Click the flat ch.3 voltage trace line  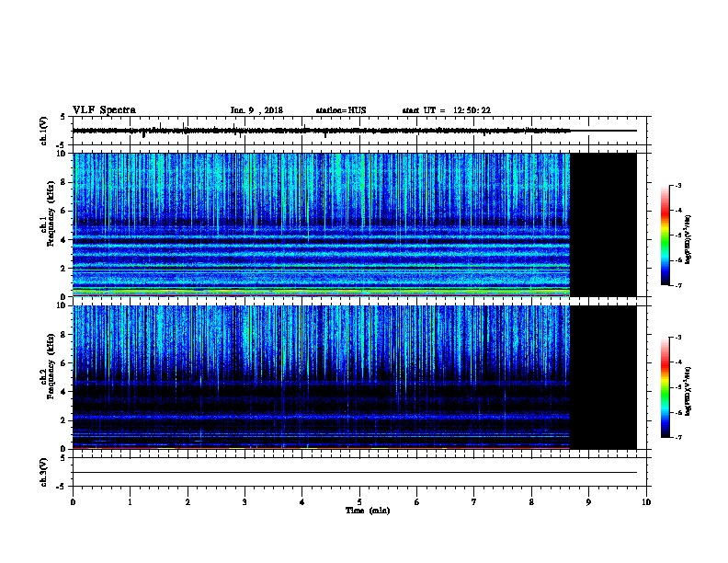(x=355, y=473)
